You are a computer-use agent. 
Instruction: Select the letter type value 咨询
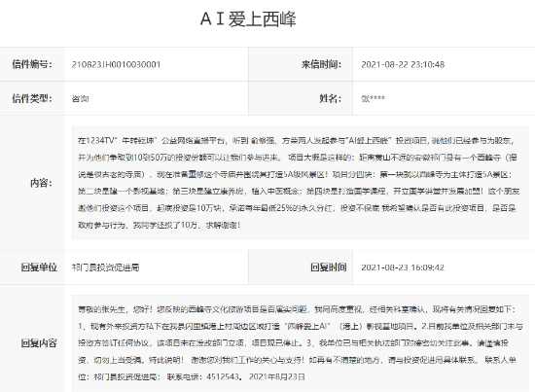(80, 99)
